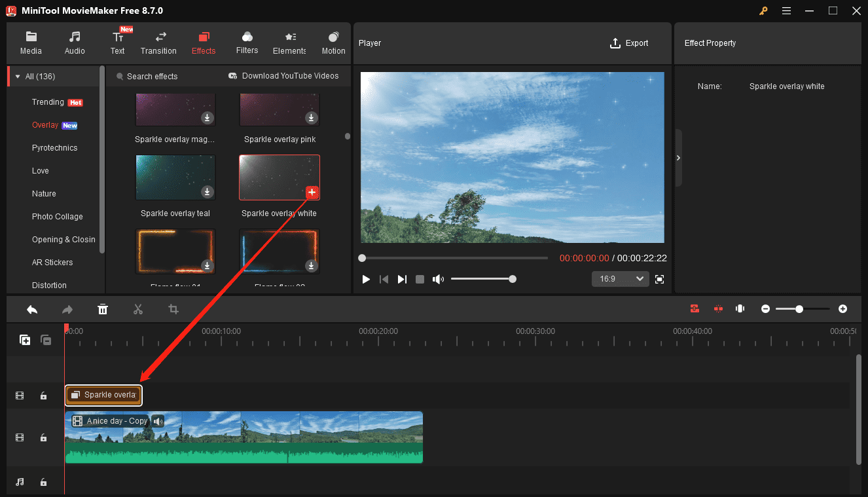The image size is (868, 497).
Task: Redo the last action
Action: pyautogui.click(x=67, y=309)
